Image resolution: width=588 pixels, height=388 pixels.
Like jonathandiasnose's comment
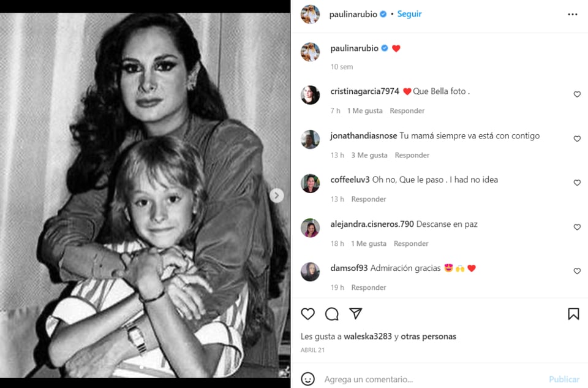click(577, 139)
